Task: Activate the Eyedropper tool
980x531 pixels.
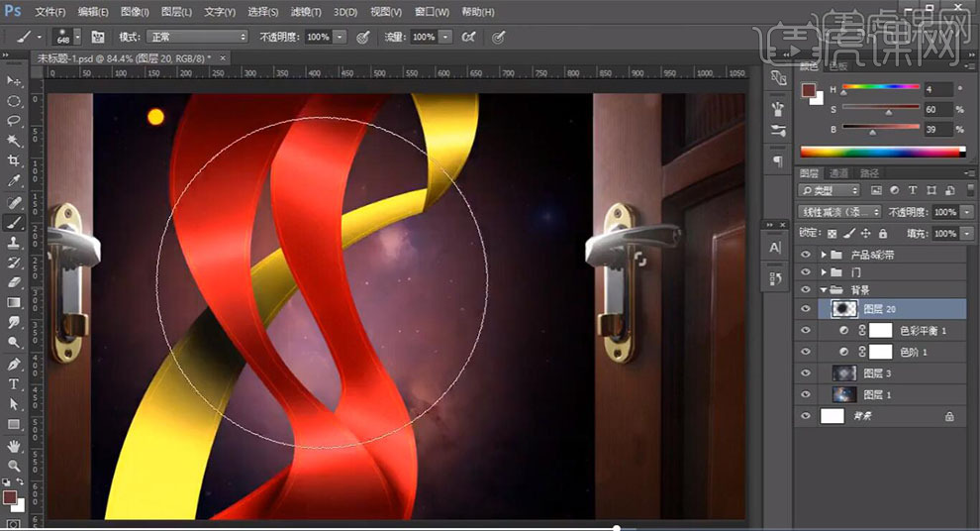Action: pyautogui.click(x=14, y=181)
